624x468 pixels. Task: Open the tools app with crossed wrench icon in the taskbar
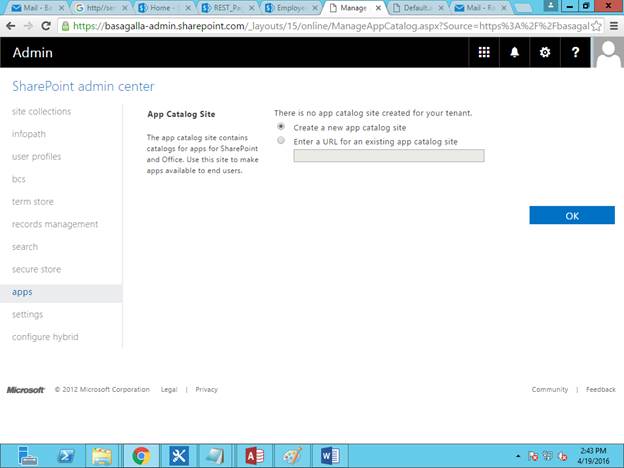pyautogui.click(x=179, y=456)
